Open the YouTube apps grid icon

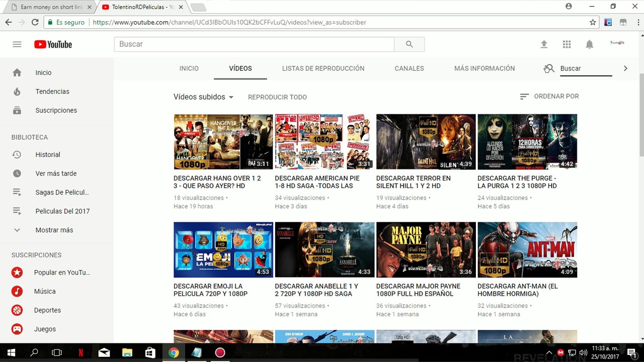tap(567, 44)
